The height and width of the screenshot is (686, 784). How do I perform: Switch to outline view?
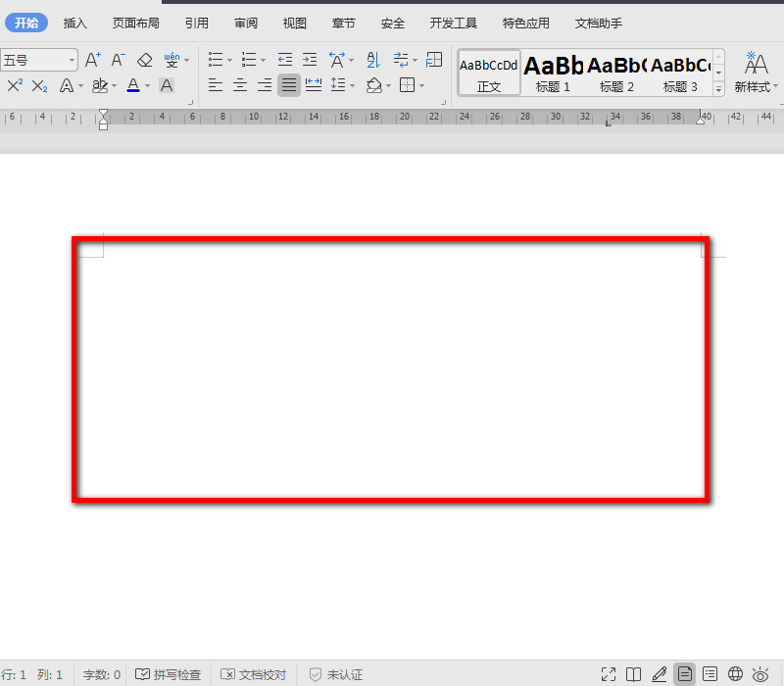point(710,674)
